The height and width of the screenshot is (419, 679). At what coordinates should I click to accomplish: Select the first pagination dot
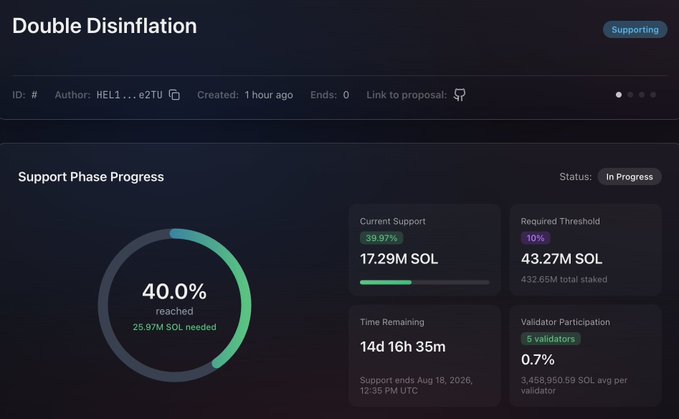pos(619,95)
